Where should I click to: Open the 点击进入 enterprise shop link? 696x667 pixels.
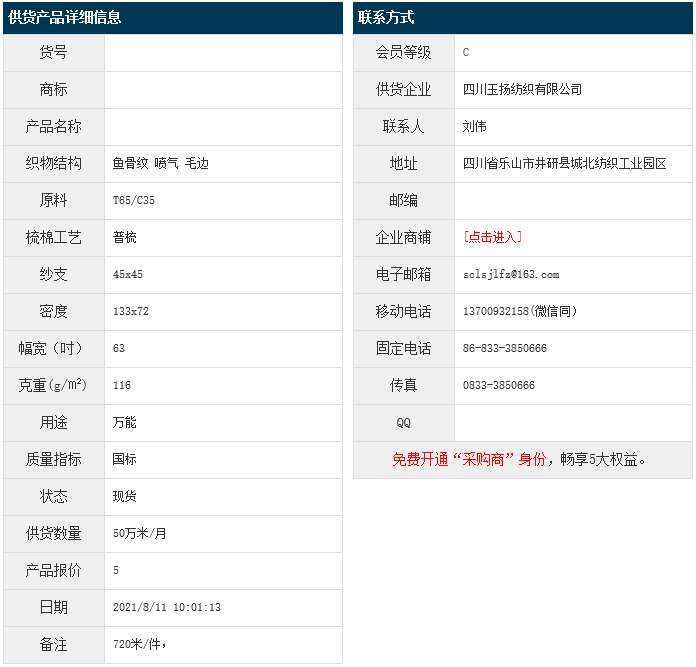pos(492,237)
